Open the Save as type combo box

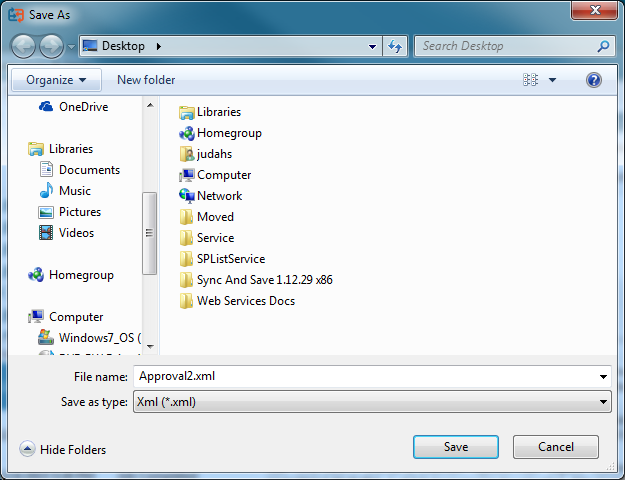tap(372, 401)
